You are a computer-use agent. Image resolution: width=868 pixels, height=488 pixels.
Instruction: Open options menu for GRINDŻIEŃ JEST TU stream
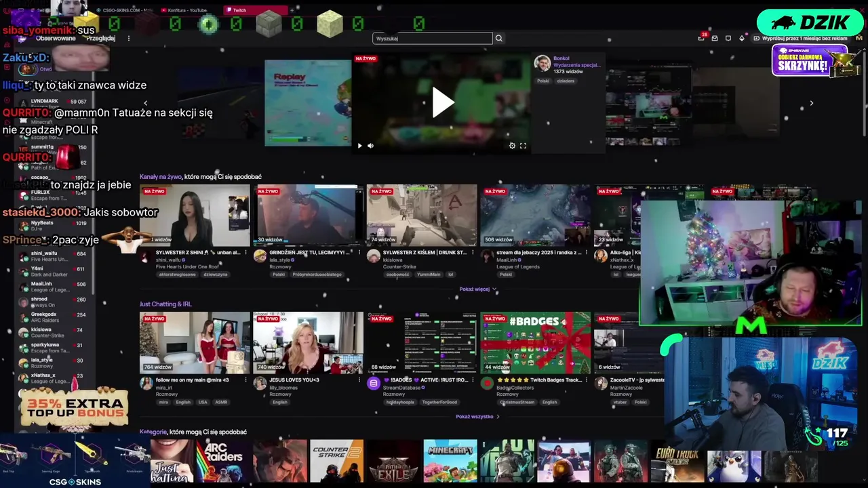[359, 252]
